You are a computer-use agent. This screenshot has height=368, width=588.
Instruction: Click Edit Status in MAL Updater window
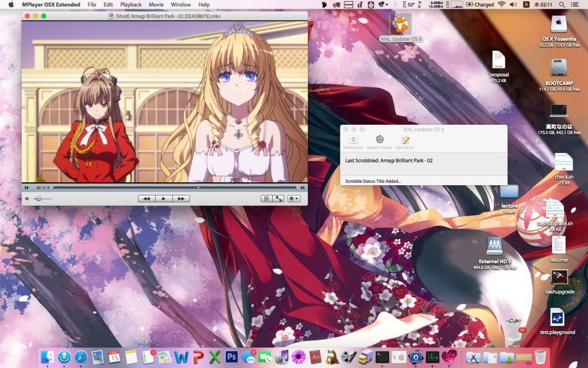(x=405, y=143)
